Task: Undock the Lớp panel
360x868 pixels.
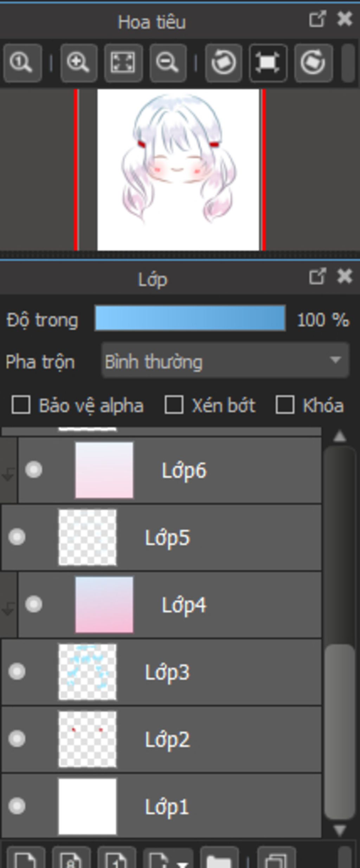Action: (x=317, y=276)
